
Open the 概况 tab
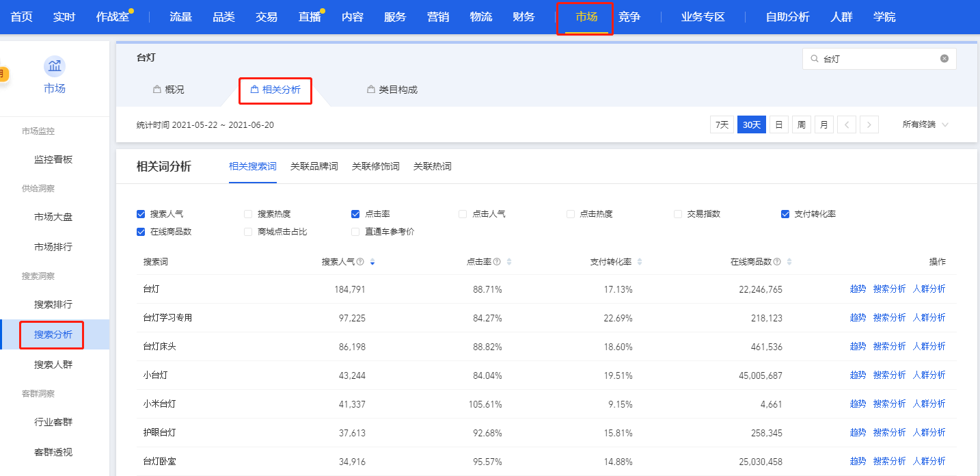click(x=169, y=90)
